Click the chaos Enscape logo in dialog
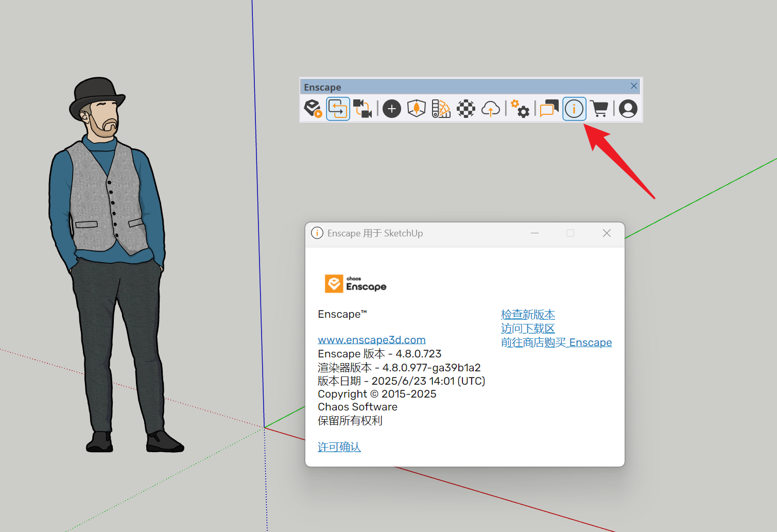The width and height of the screenshot is (777, 532). 355,284
